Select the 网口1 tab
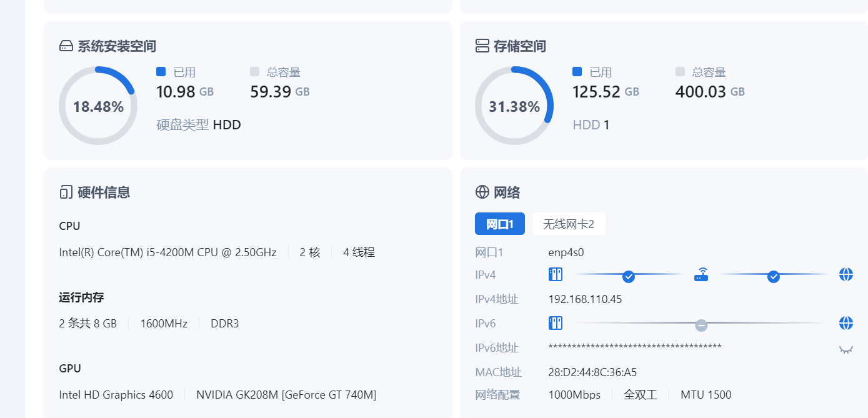This screenshot has height=418, width=868. [500, 224]
